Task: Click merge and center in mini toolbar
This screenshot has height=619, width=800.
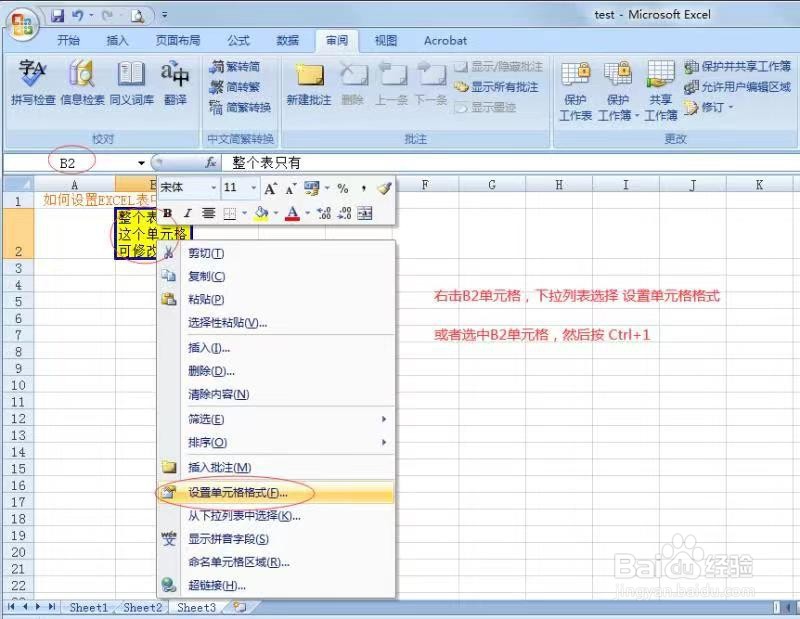Action: tap(365, 213)
